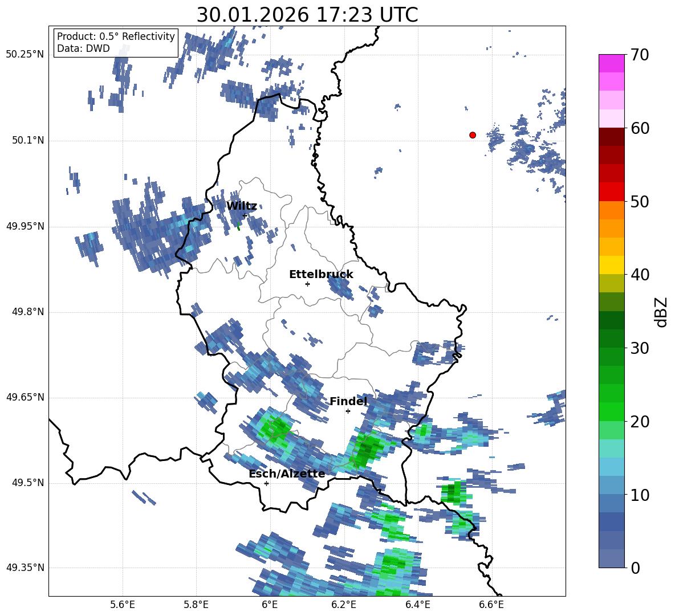675x616 pixels.
Task: Click the Findel station label
Action: [x=348, y=401]
